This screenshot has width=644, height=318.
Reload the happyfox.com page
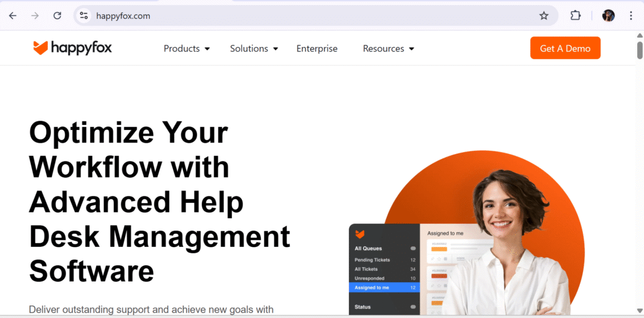click(57, 16)
